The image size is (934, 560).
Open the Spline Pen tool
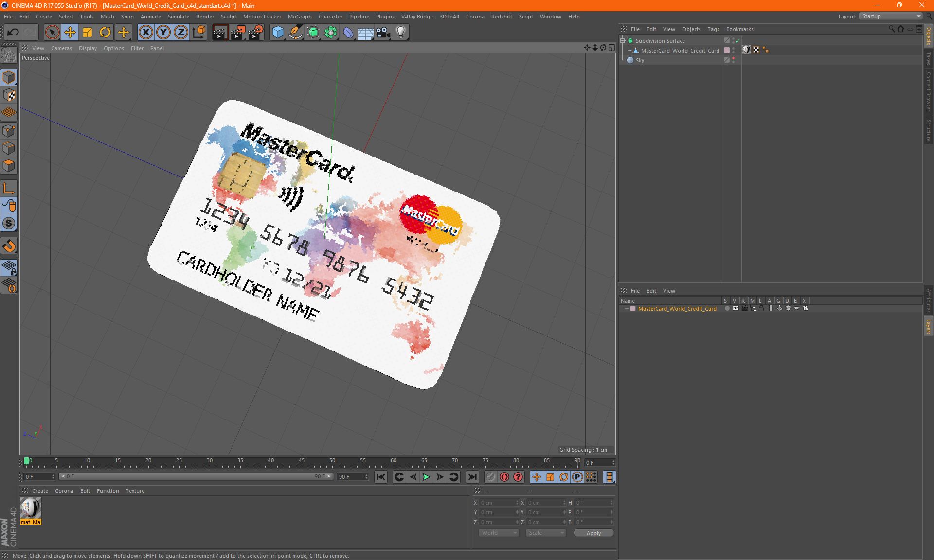(x=295, y=33)
